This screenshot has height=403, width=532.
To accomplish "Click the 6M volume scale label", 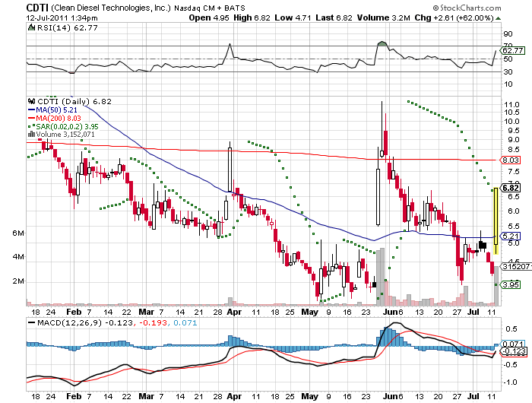I will [x=18, y=233].
